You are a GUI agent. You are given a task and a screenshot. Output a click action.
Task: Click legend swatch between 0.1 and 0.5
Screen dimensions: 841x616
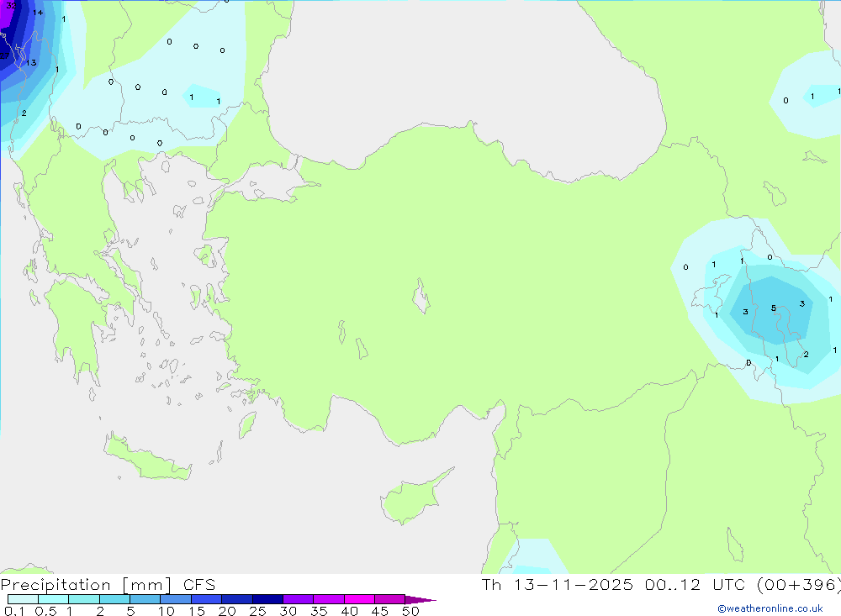(x=23, y=599)
